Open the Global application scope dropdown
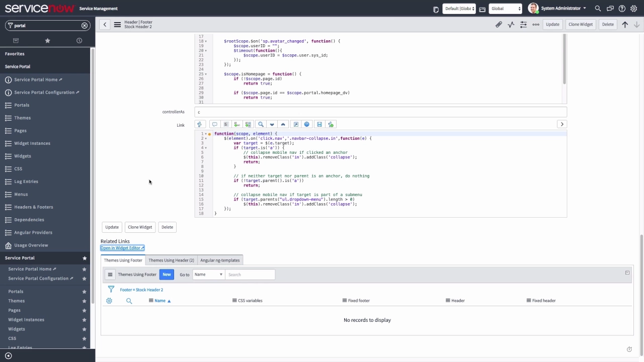This screenshot has height=362, width=644. point(506,8)
